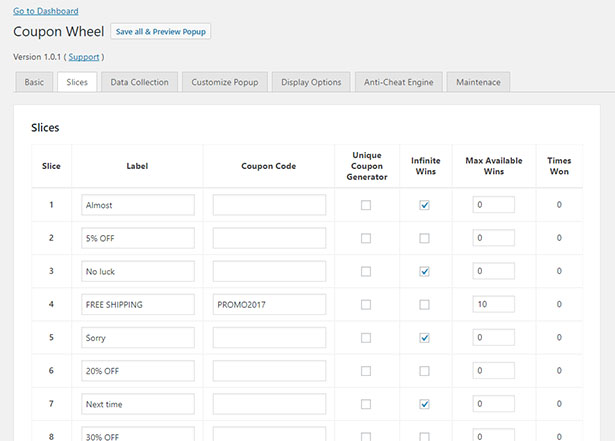Open the Maintenace tab
The width and height of the screenshot is (615, 441).
coord(478,82)
